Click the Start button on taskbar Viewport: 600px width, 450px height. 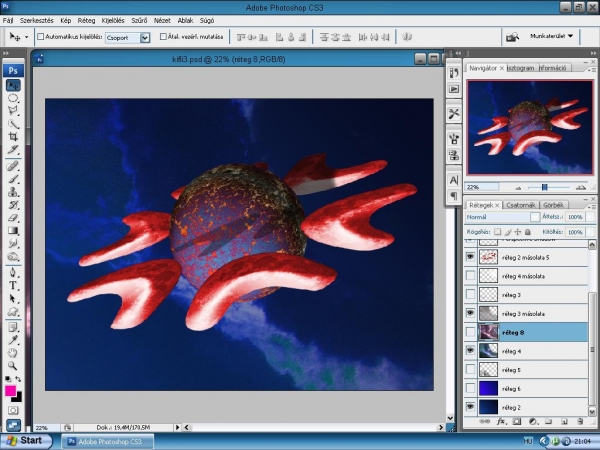(x=25, y=441)
